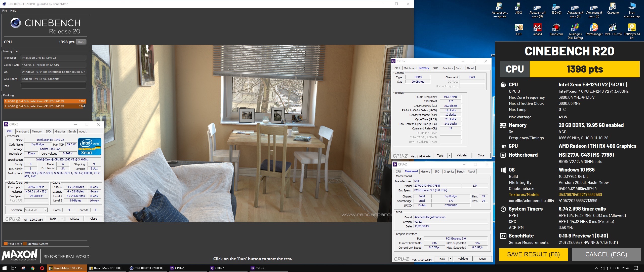The width and height of the screenshot is (644, 272).
Task: Open the Скачано folder icon
Action: pos(613,8)
